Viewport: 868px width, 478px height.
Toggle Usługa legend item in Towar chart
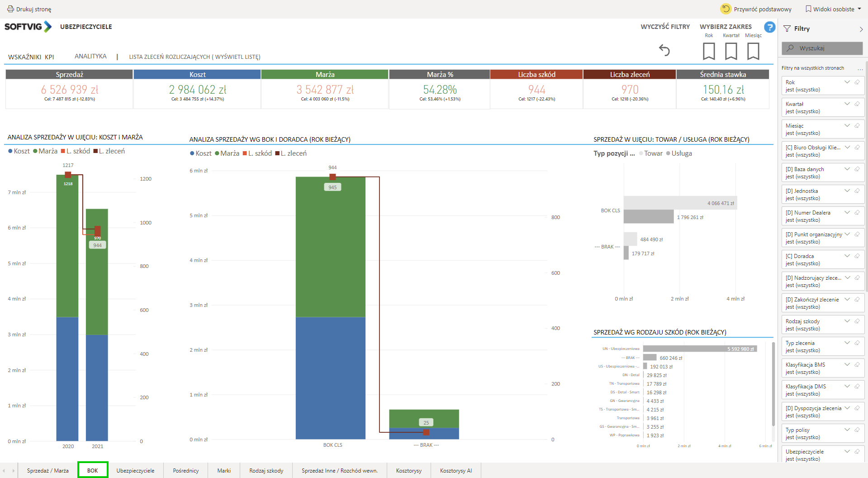click(x=679, y=153)
